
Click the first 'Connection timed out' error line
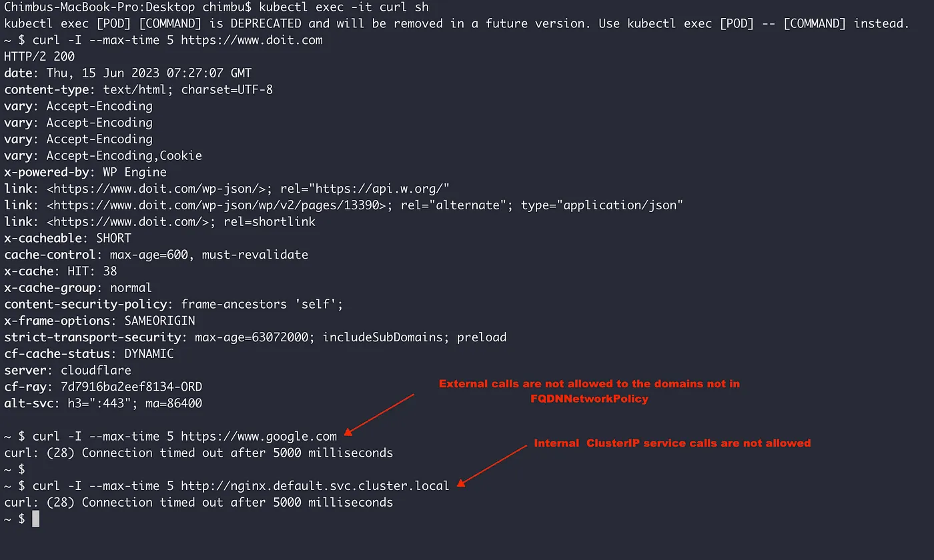[x=198, y=453]
